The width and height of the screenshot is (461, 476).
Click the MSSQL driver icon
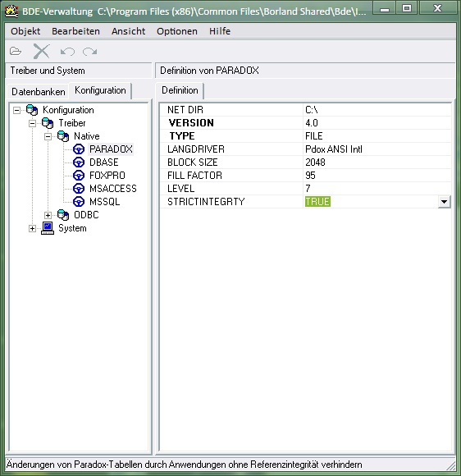[79, 202]
